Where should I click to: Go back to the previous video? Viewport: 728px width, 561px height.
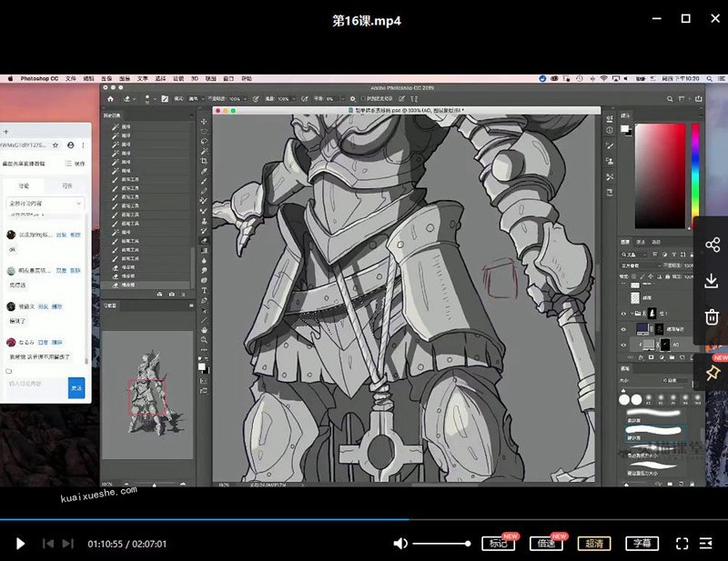47,544
